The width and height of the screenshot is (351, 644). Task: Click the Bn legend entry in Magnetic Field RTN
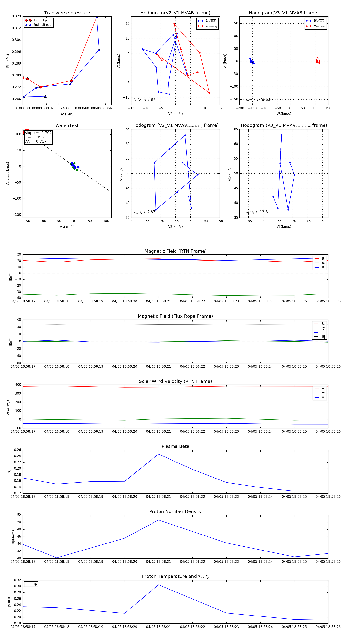pyautogui.click(x=320, y=267)
